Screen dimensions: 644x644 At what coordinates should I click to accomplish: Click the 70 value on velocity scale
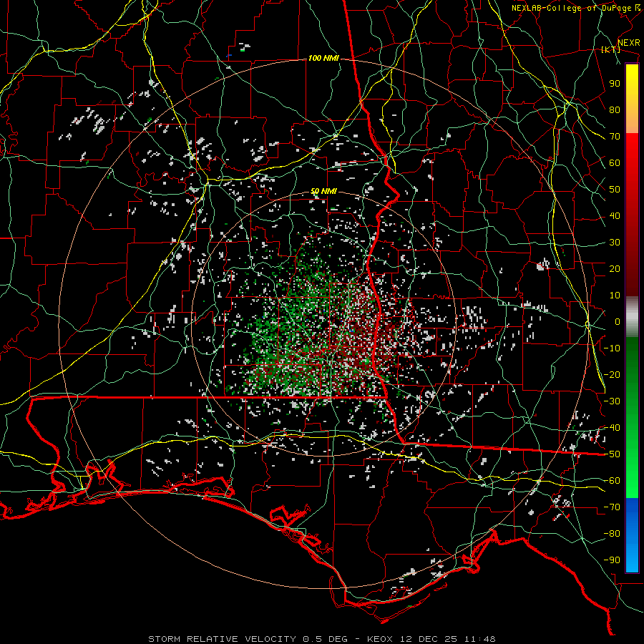click(x=615, y=137)
